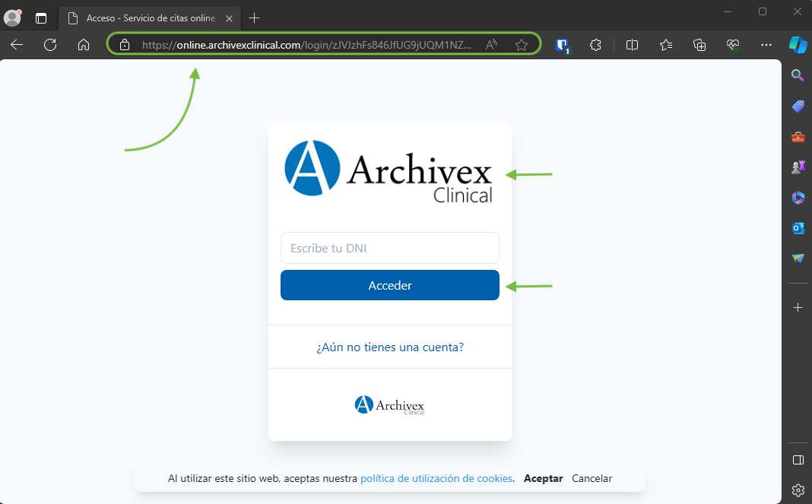Click the Escribe tu DNI field

(x=389, y=248)
